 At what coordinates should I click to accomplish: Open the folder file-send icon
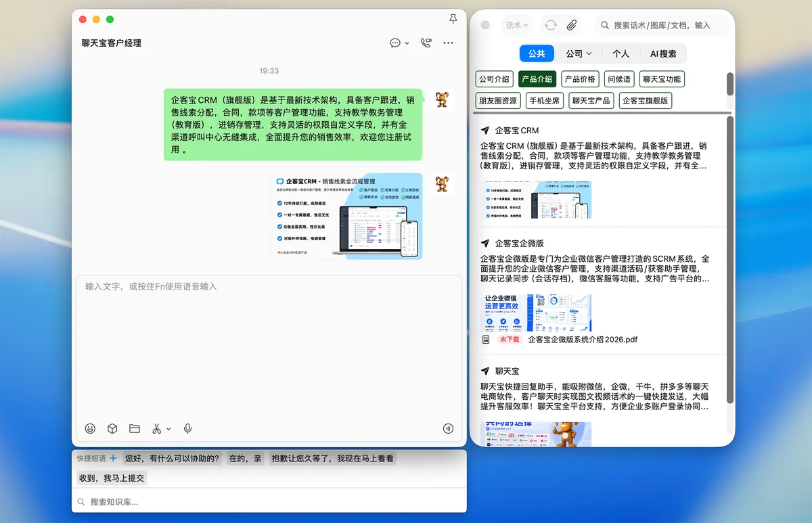(135, 428)
